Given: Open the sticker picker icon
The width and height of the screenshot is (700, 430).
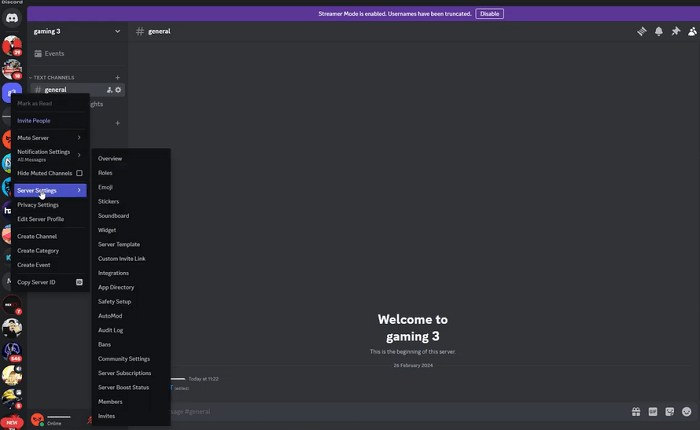Looking at the screenshot, I should [670, 412].
